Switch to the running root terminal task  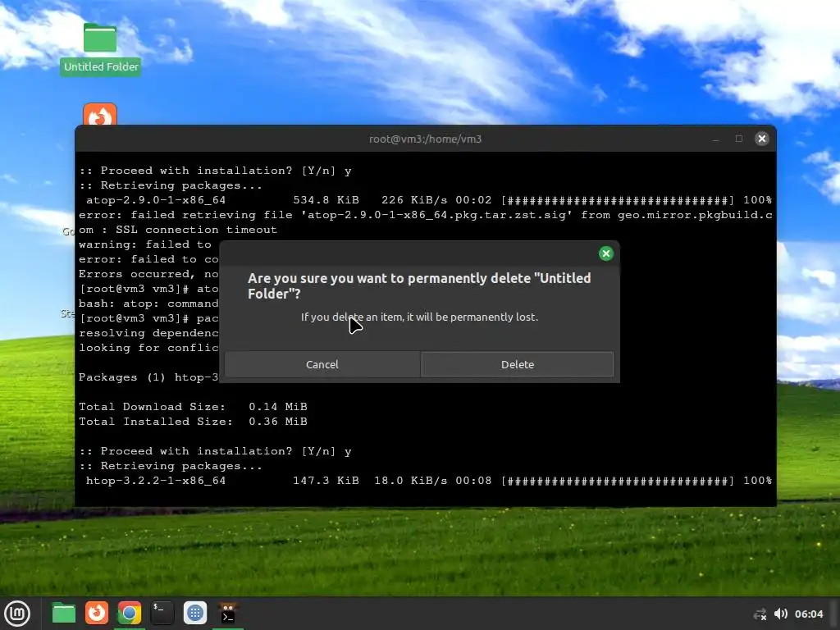tap(228, 614)
